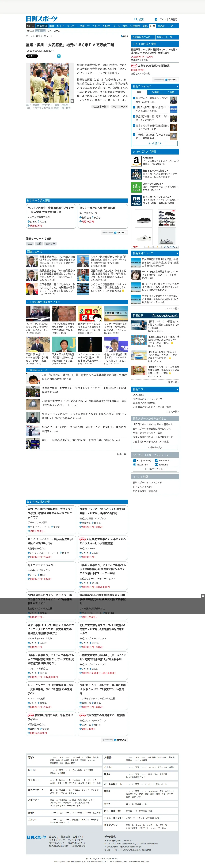This screenshot has height=868, width=205.
Task: Open the コラム一覧 link
Action: coord(172,411)
